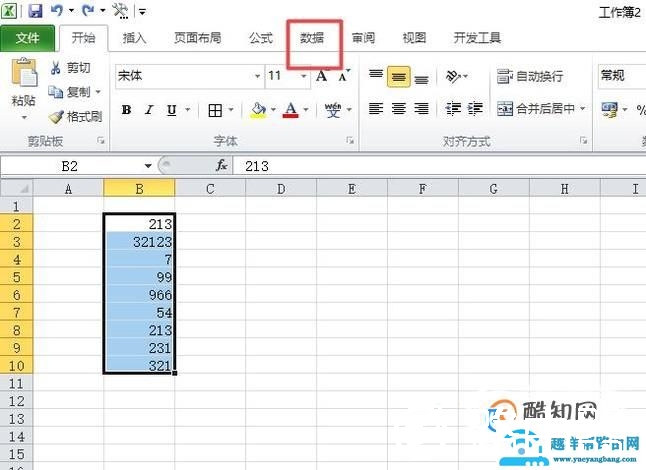Click the 粘贴 (Paste) clipboard icon

tap(24, 72)
